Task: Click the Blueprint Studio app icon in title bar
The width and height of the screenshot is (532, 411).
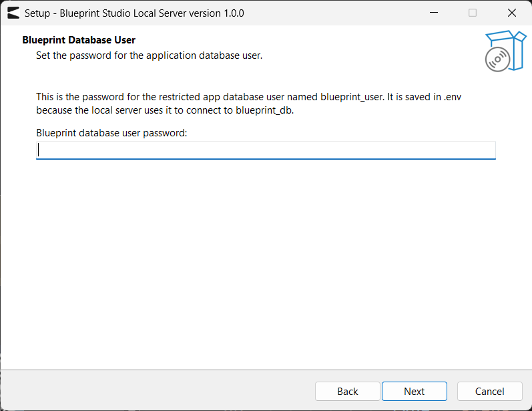Action: click(13, 13)
